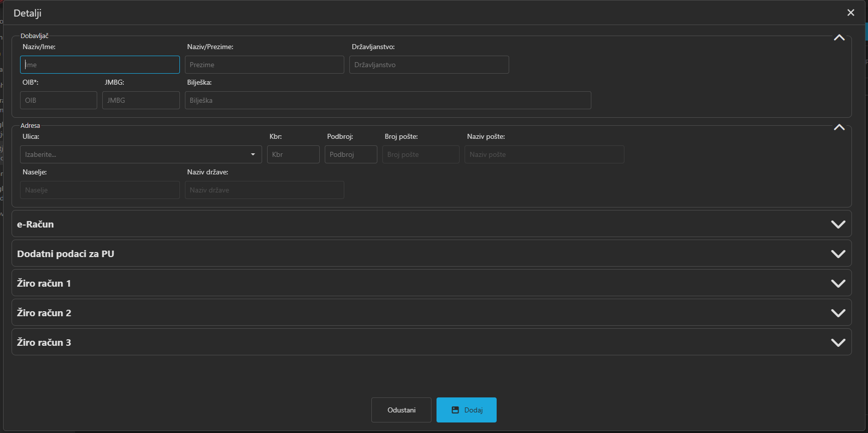Collapse the Adresa section
This screenshot has height=433, width=868.
(x=839, y=128)
